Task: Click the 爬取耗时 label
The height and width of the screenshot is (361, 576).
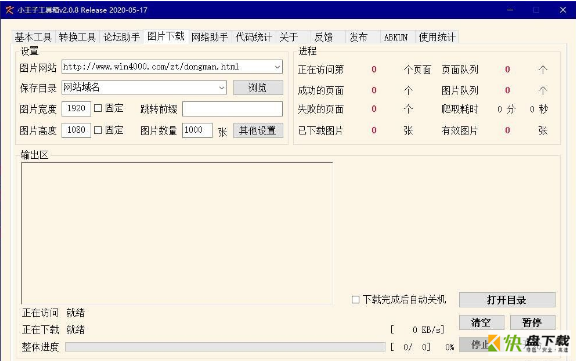Action: 460,109
